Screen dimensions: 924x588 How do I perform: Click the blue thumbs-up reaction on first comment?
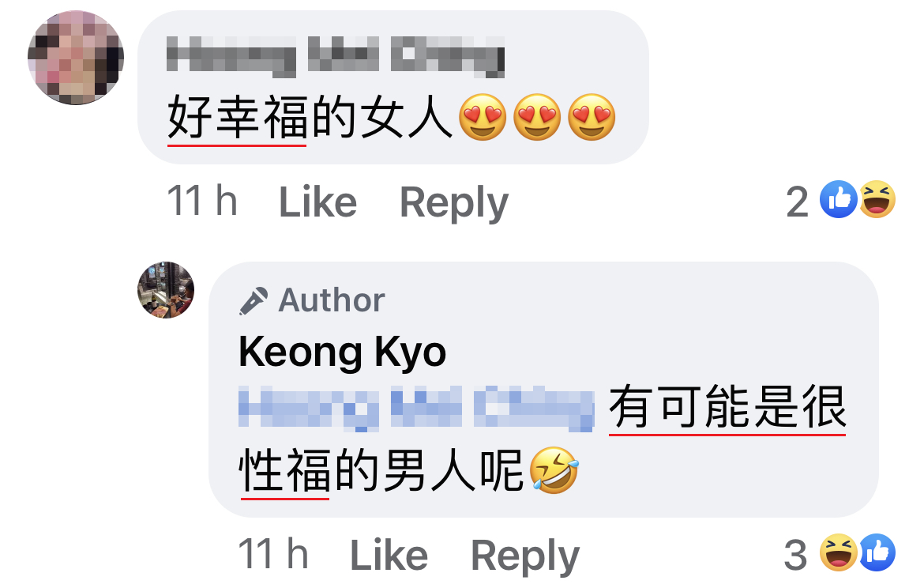[838, 199]
